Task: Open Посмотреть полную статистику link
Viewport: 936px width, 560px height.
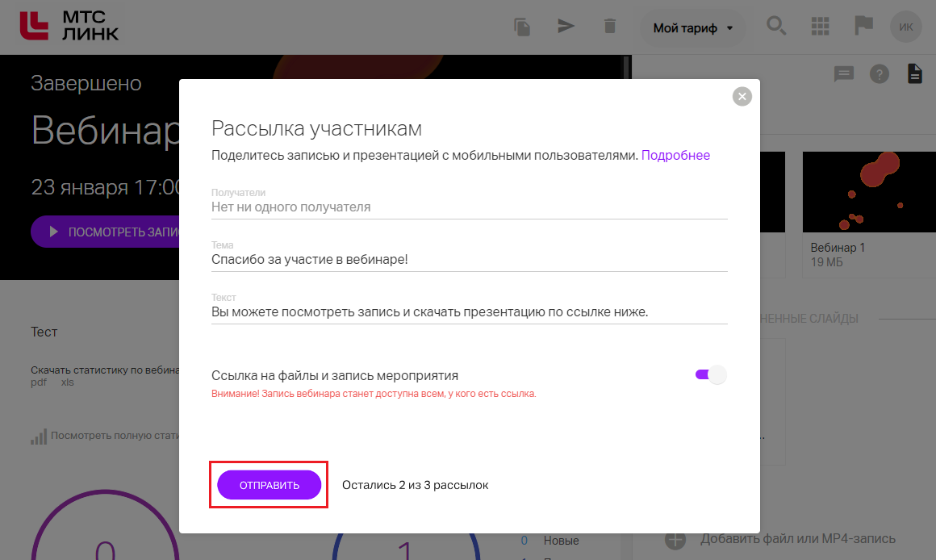Action: click(x=115, y=436)
